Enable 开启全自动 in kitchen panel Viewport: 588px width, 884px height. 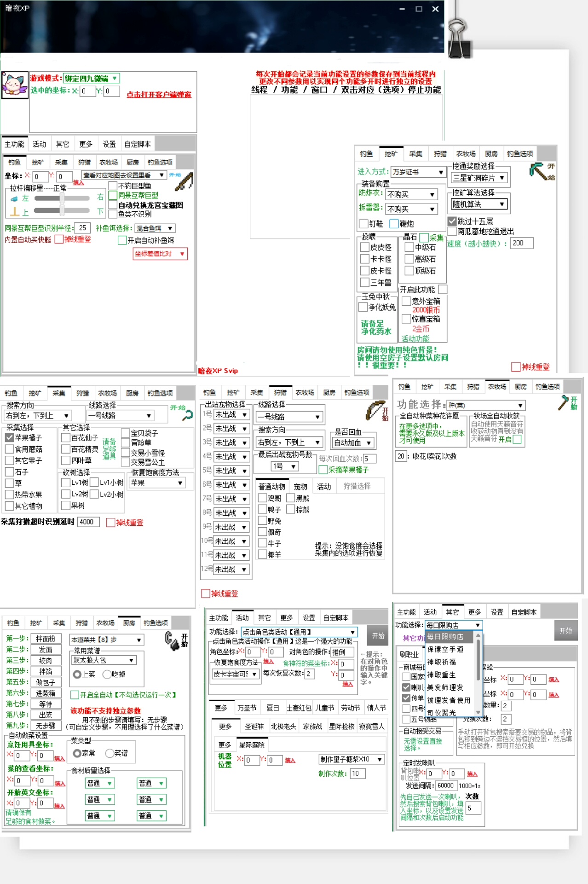(74, 695)
